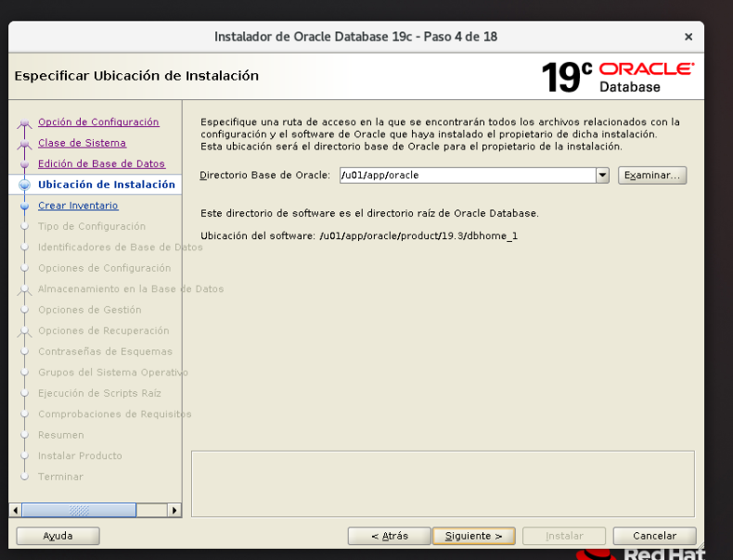733x560 pixels.
Task: Click the Tipo de Configuración step label
Action: 92,226
